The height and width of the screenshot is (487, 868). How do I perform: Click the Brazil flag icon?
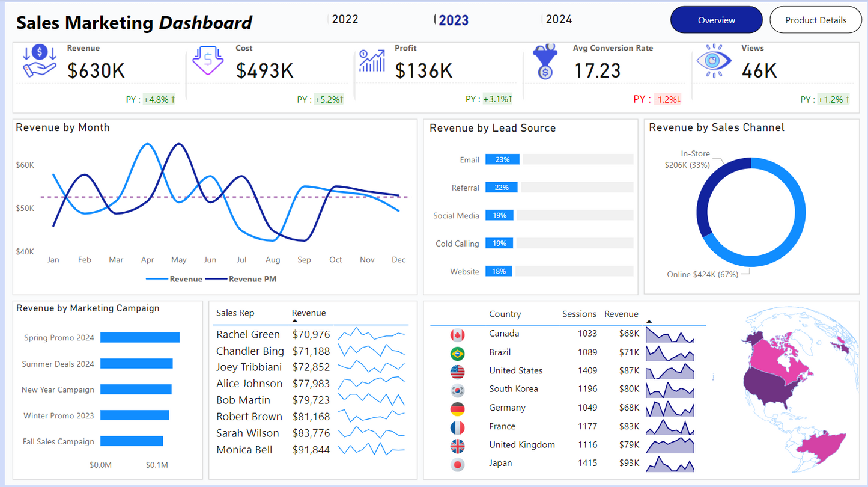click(x=457, y=353)
